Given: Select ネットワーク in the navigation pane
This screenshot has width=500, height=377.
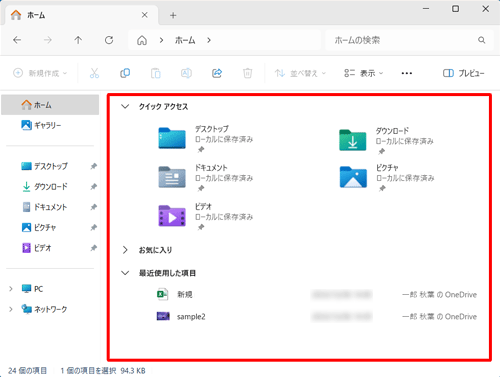Looking at the screenshot, I should point(44,309).
